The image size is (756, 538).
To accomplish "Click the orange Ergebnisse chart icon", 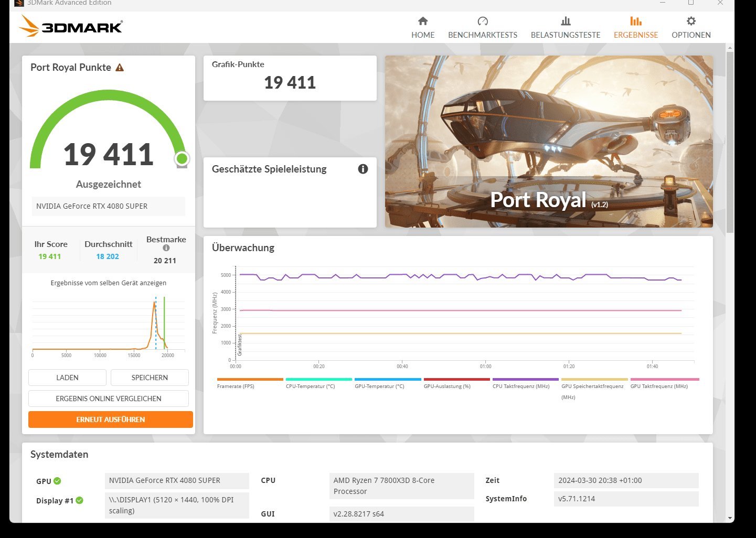I will click(636, 21).
